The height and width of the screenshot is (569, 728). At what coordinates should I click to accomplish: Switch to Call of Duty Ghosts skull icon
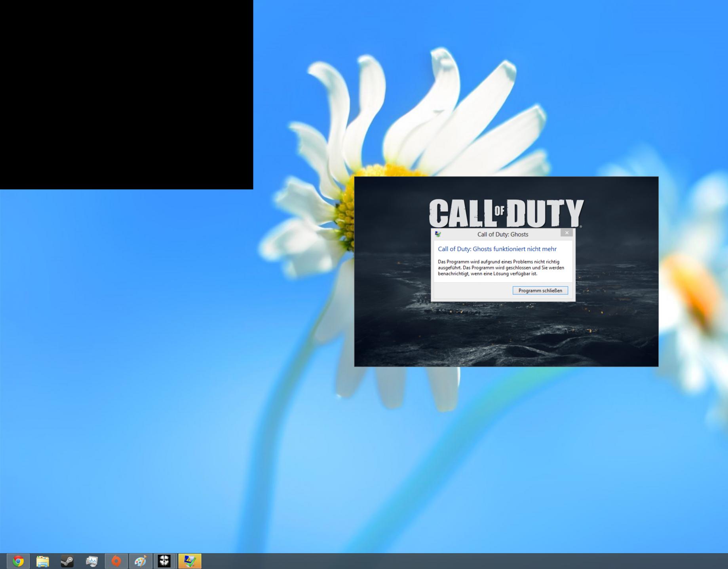coord(165,561)
